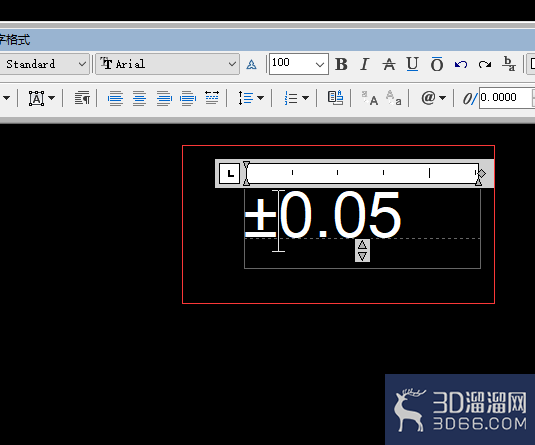
Task: Toggle Overline formatting
Action: pyautogui.click(x=437, y=64)
